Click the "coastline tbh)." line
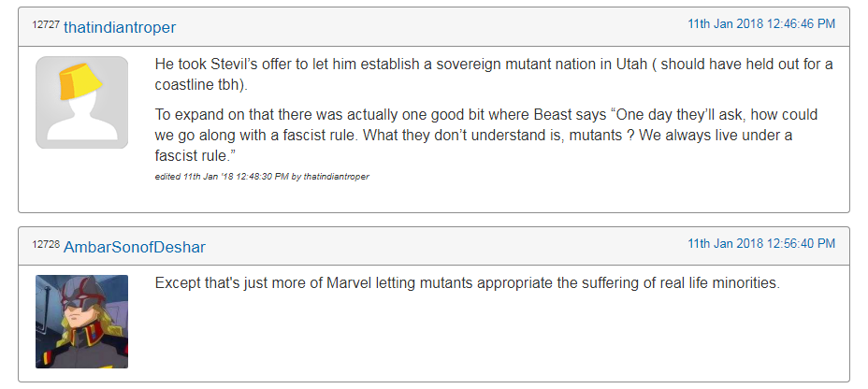 tap(201, 85)
